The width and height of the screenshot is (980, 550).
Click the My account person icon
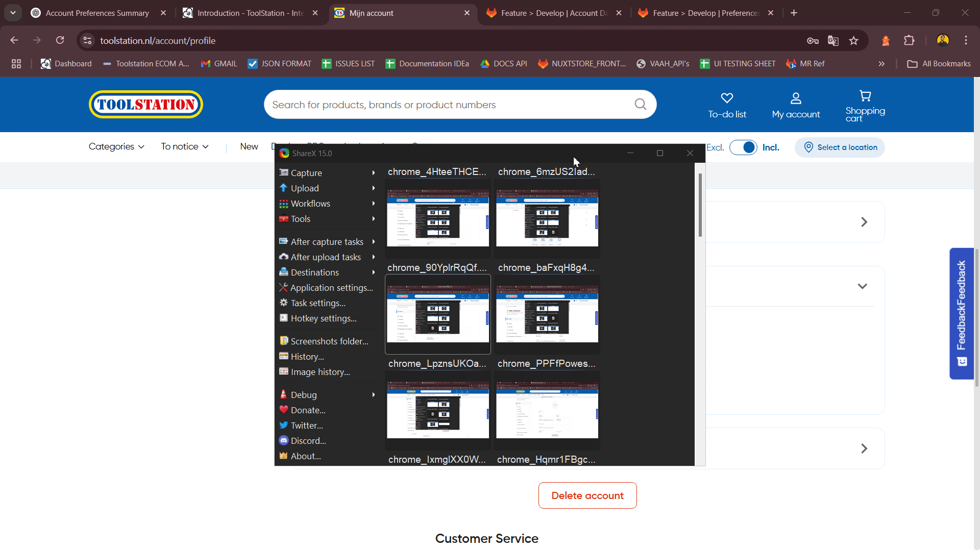796,98
